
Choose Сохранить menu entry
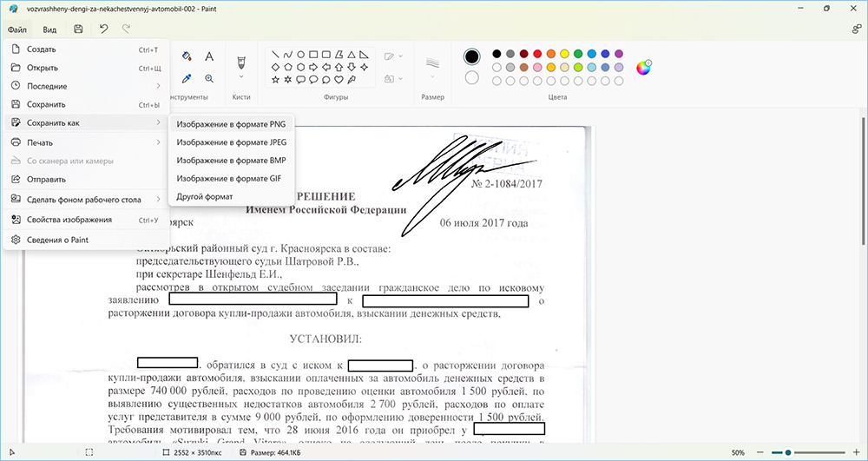pyautogui.click(x=86, y=104)
